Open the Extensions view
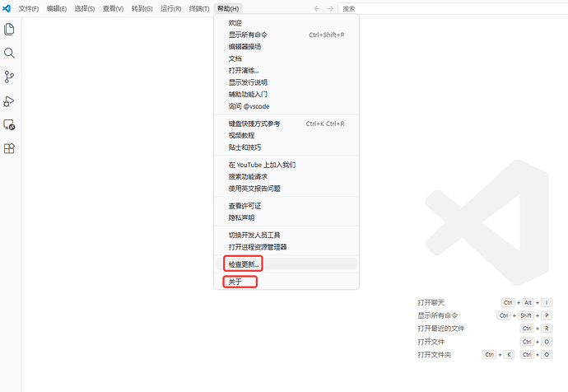 (x=9, y=148)
